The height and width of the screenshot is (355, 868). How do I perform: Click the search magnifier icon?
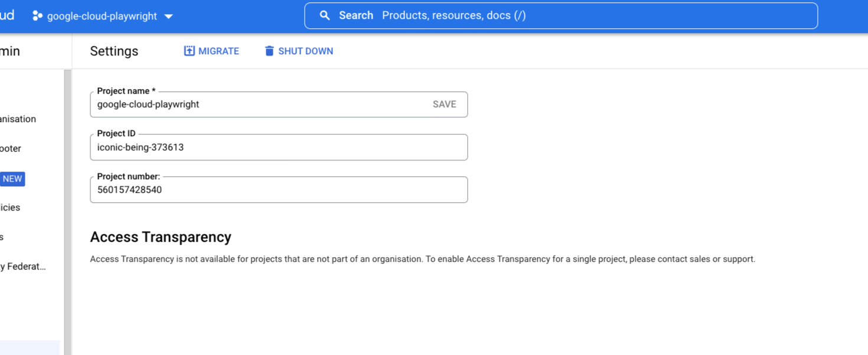pos(325,15)
